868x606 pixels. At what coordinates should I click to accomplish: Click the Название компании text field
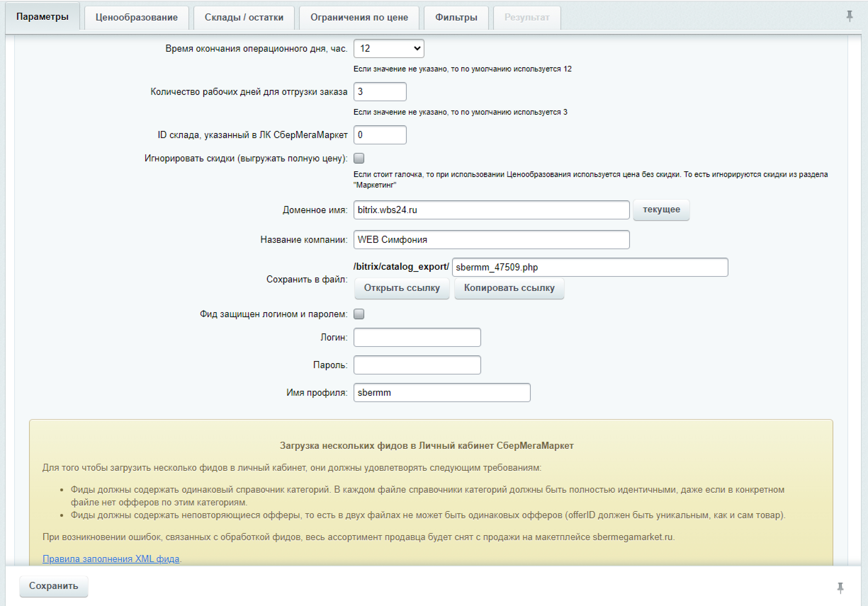click(491, 240)
